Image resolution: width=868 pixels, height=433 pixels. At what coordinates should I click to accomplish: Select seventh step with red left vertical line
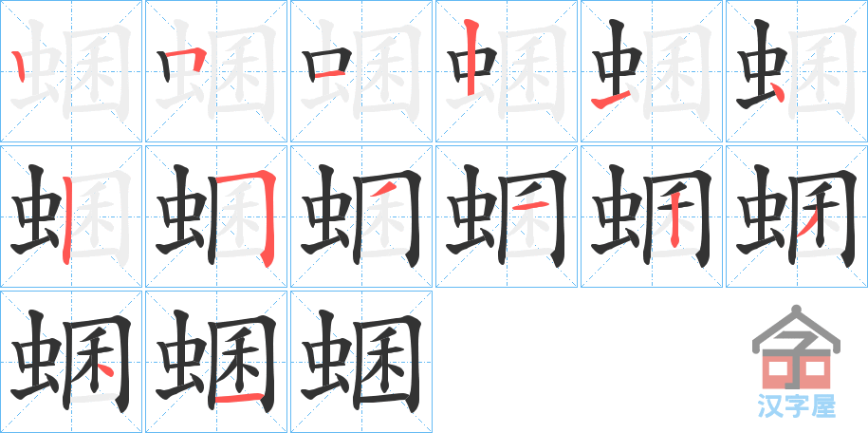click(71, 216)
